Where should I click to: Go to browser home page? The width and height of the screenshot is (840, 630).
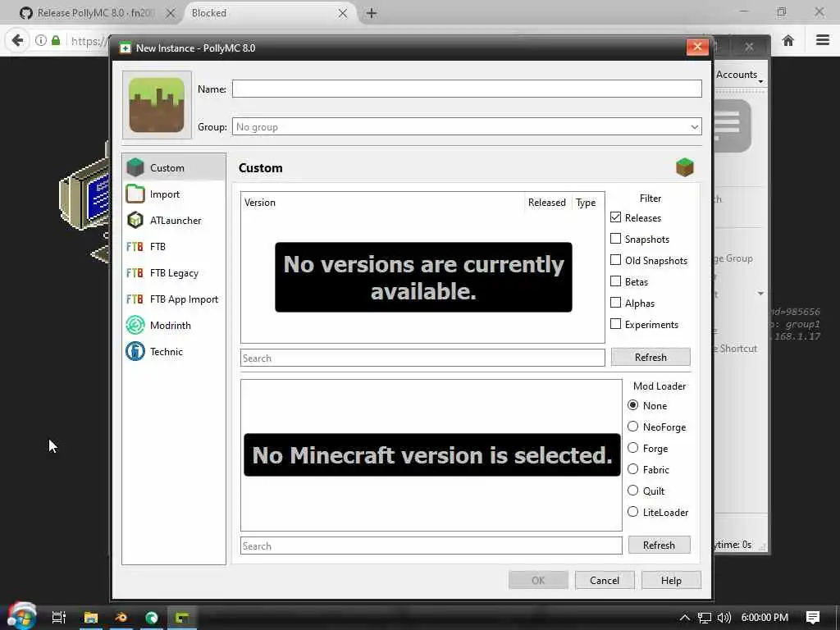787,40
